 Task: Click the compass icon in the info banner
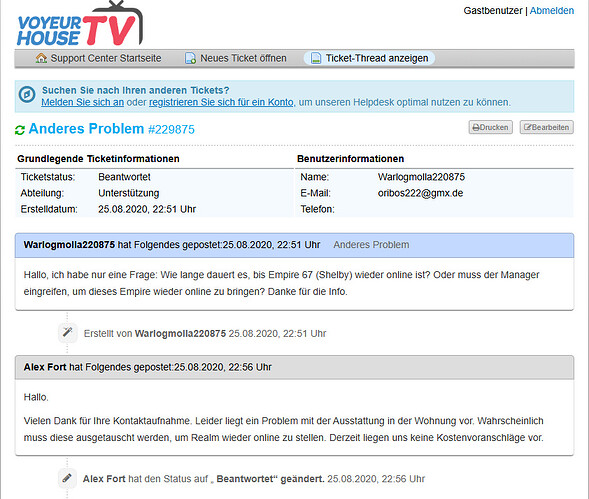(27, 94)
